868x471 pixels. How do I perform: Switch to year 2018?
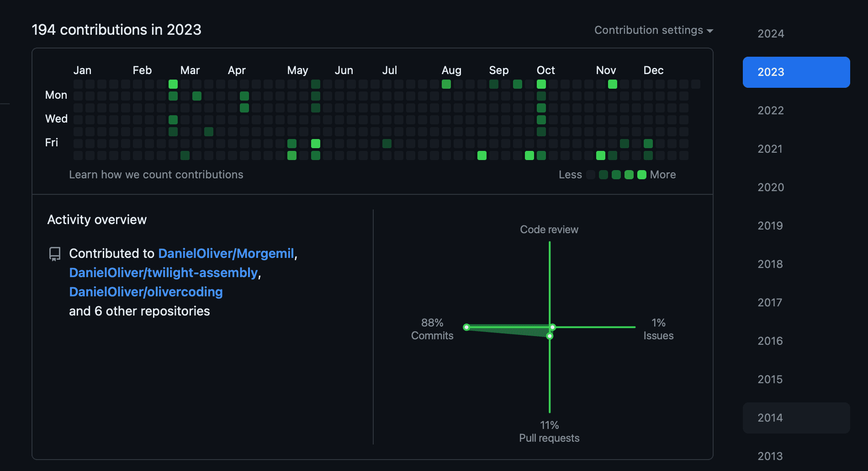point(796,264)
